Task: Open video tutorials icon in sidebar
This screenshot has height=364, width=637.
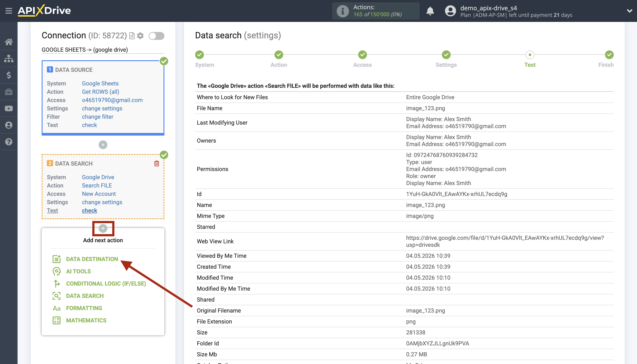Action: click(9, 108)
